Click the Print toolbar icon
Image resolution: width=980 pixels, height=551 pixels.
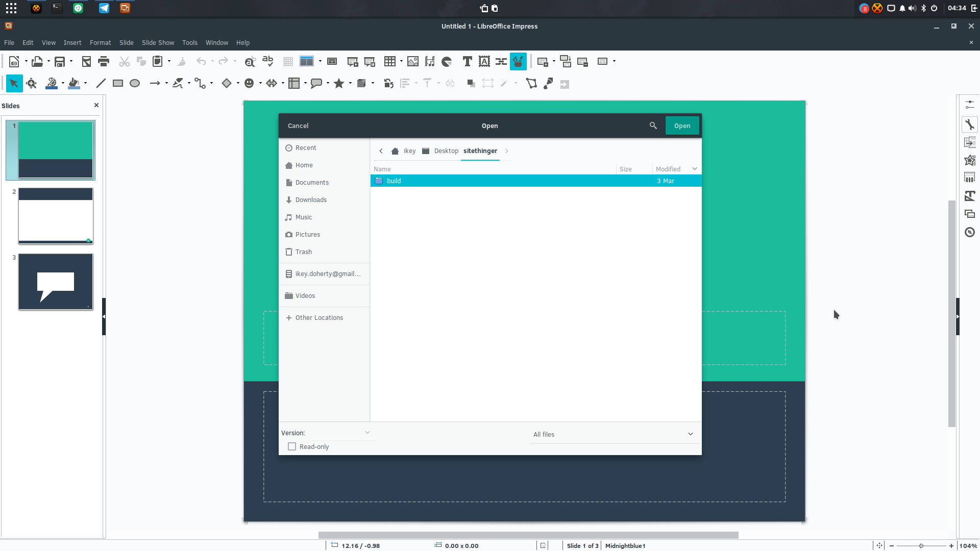(104, 62)
